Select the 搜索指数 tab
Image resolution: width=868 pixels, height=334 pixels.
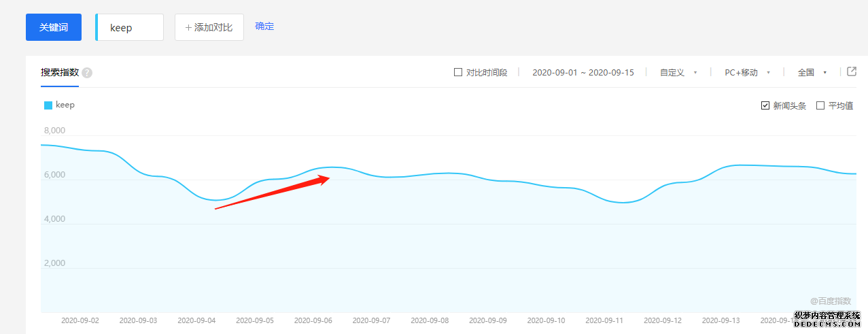pyautogui.click(x=60, y=72)
